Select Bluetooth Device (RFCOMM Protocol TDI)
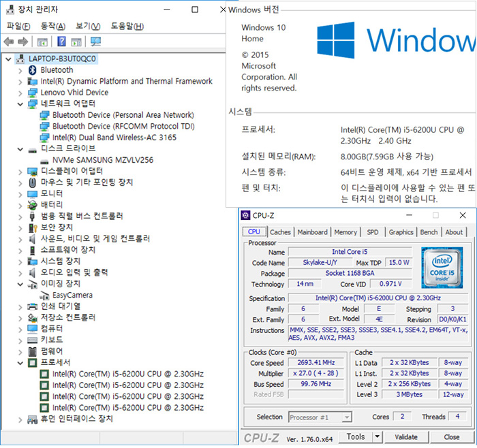This screenshot has height=448, width=477. click(123, 127)
